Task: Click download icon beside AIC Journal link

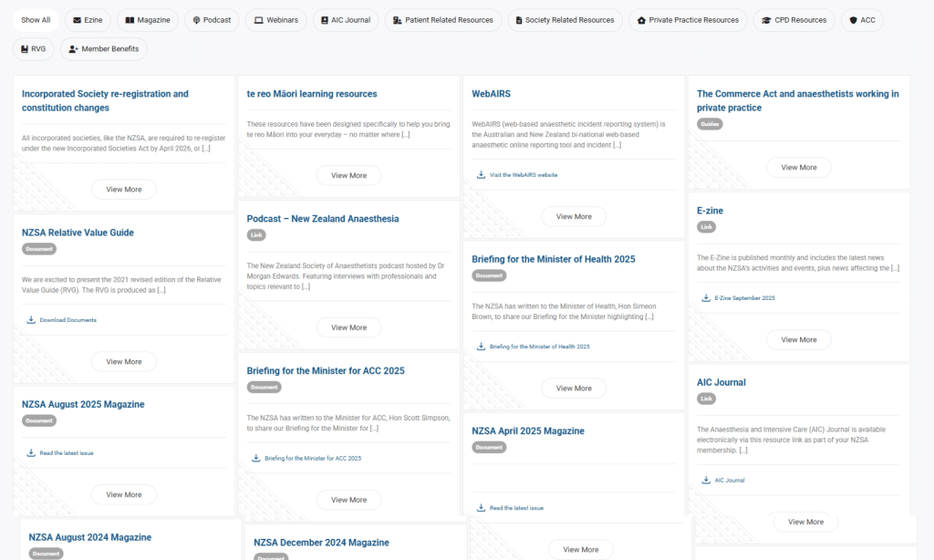Action: [706, 480]
